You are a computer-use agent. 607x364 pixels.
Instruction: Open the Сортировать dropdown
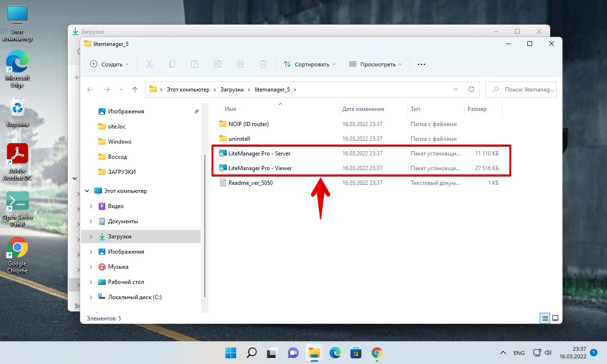(309, 64)
